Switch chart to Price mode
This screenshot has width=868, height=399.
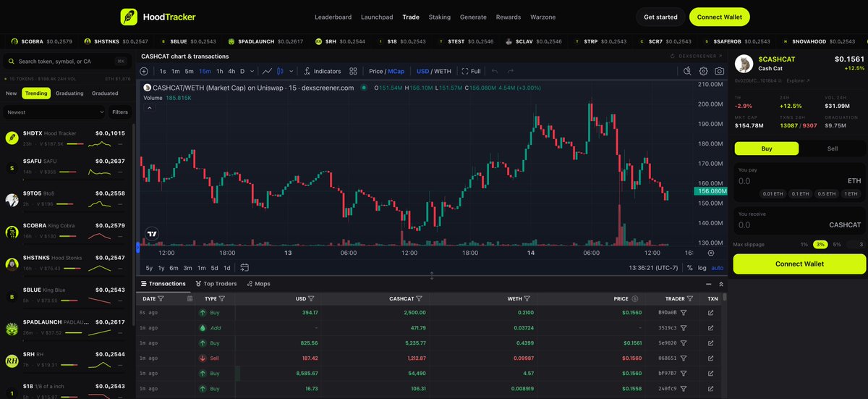(376, 71)
